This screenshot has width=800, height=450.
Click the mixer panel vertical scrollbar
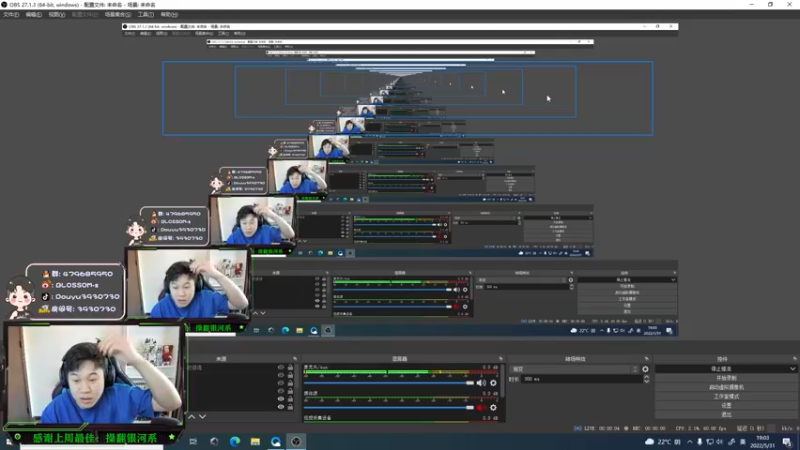(502, 381)
